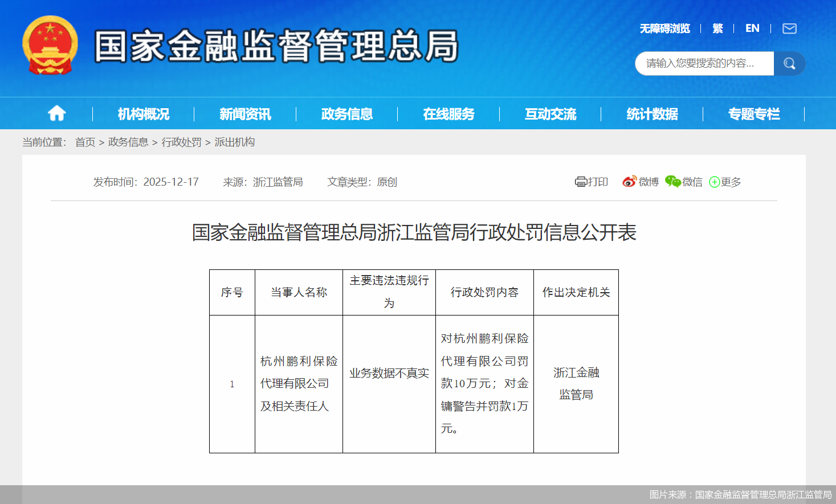Open the 专题专栏 menu

753,114
